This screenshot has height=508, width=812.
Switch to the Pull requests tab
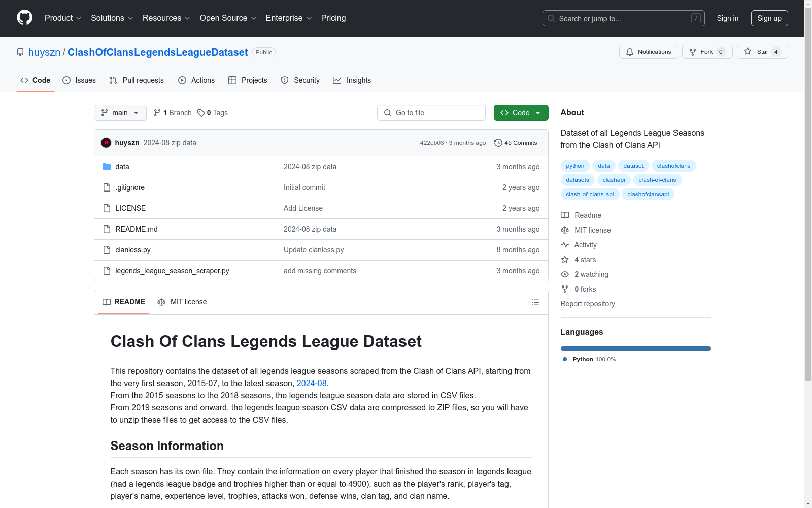(137, 80)
